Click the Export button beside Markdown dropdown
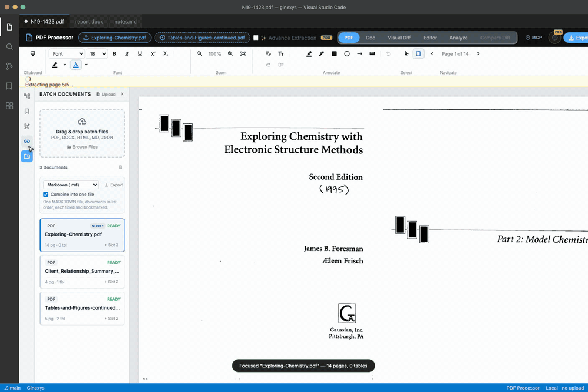This screenshot has height=392, width=588. click(x=113, y=185)
